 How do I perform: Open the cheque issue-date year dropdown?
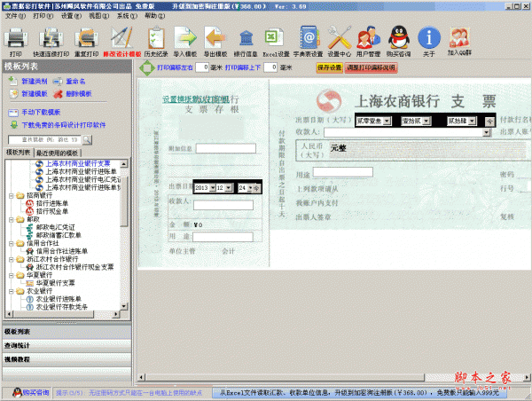click(x=387, y=121)
